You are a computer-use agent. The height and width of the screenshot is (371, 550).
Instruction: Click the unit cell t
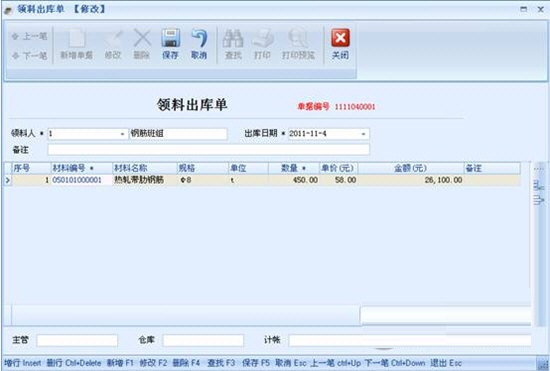(x=248, y=180)
